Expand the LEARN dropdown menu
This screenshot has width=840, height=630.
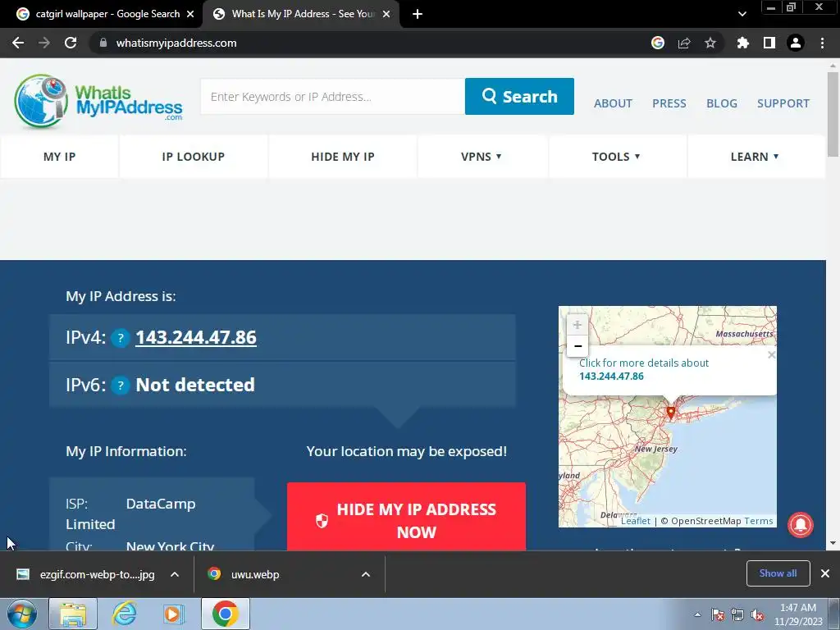[755, 157]
